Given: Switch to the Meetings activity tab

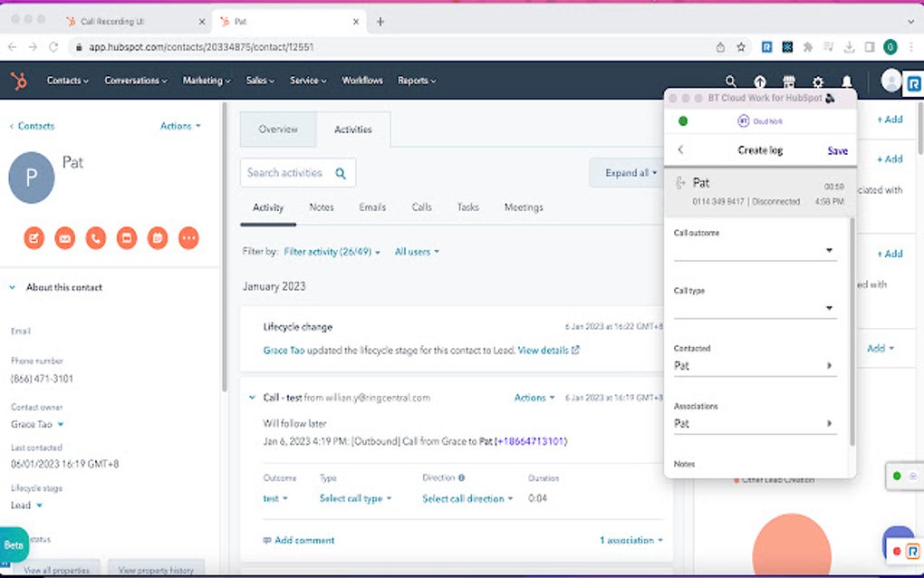Looking at the screenshot, I should pyautogui.click(x=524, y=207).
